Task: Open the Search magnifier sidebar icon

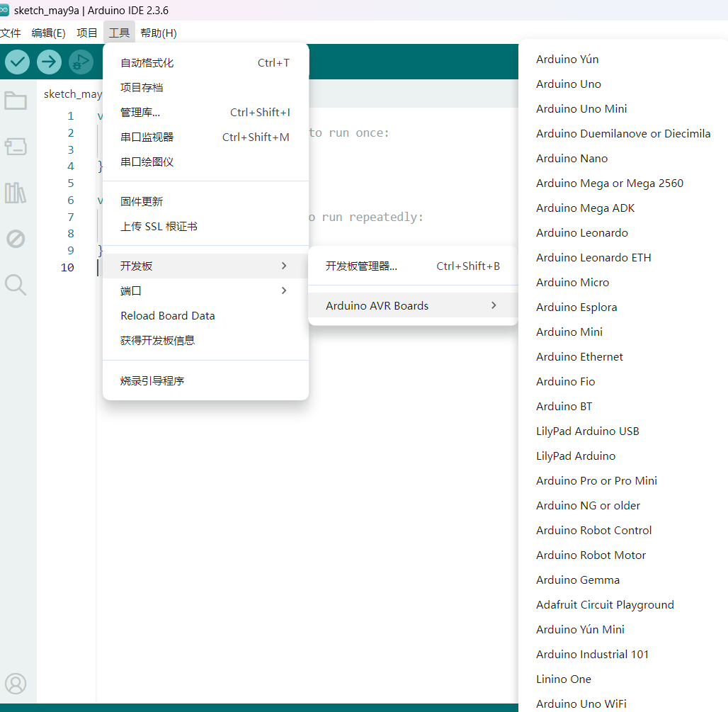Action: pos(16,285)
